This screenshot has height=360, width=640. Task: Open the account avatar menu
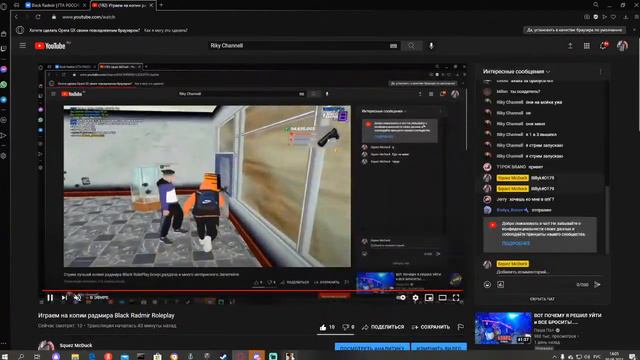(x=622, y=46)
